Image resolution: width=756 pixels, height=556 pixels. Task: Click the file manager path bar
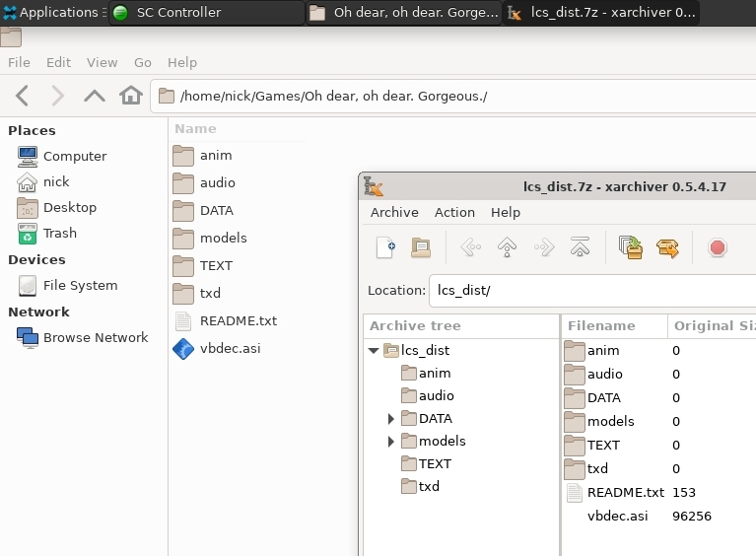click(453, 96)
